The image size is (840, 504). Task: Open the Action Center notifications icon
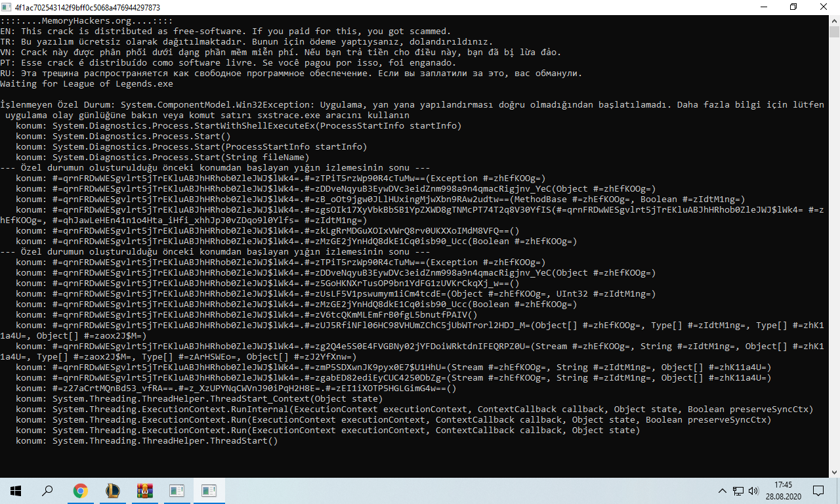tap(818, 491)
